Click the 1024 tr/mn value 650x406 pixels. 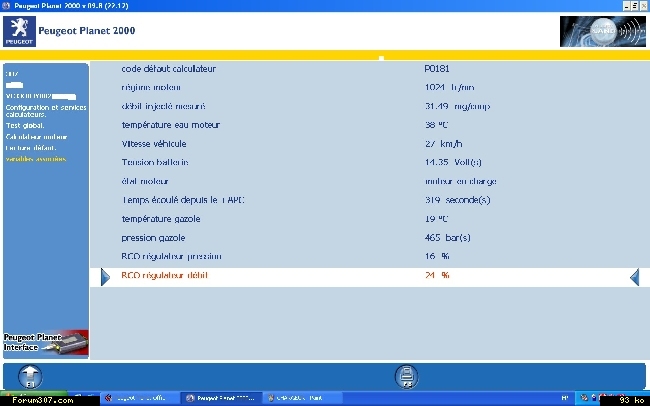[449, 88]
